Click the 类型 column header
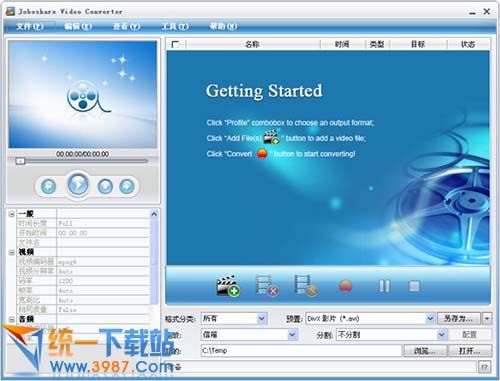500x381 pixels. [x=377, y=44]
